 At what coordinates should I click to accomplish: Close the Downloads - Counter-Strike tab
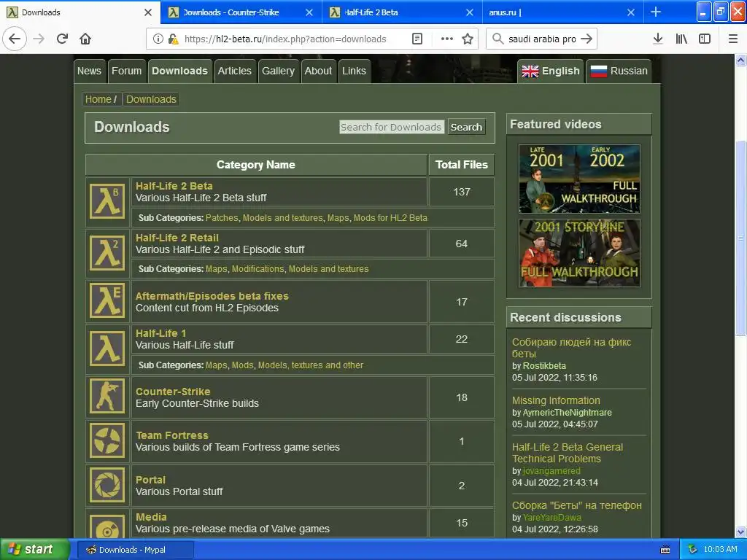(309, 12)
